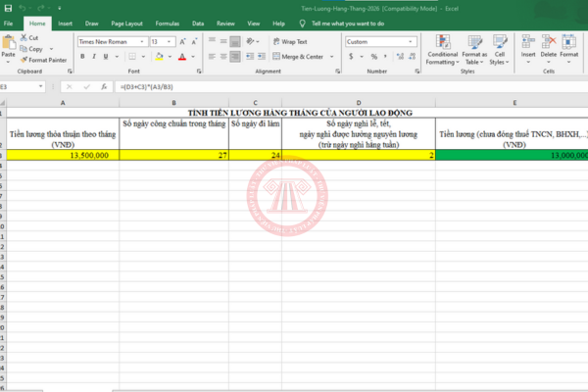Open Format as Table gallery
Image resolution: width=588 pixels, height=392 pixels.
pyautogui.click(x=474, y=50)
